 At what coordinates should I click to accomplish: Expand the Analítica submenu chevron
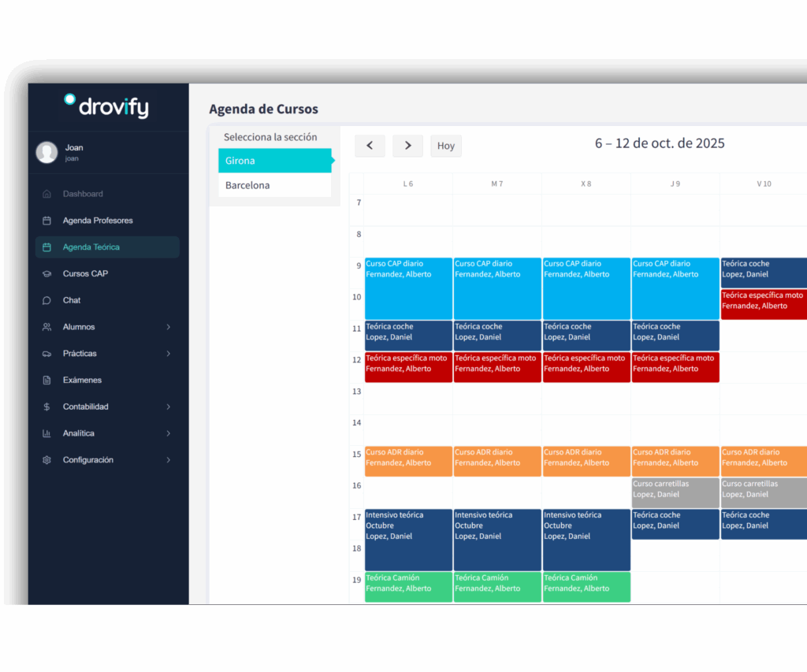click(169, 433)
